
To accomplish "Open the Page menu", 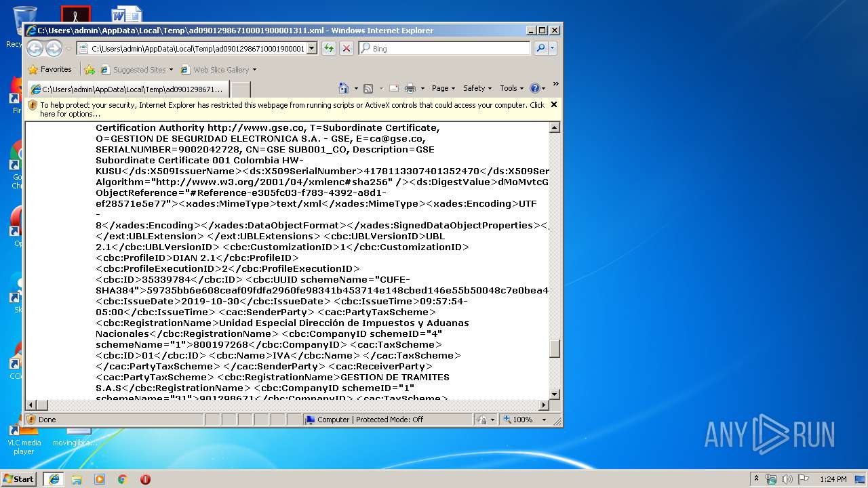I will click(443, 88).
